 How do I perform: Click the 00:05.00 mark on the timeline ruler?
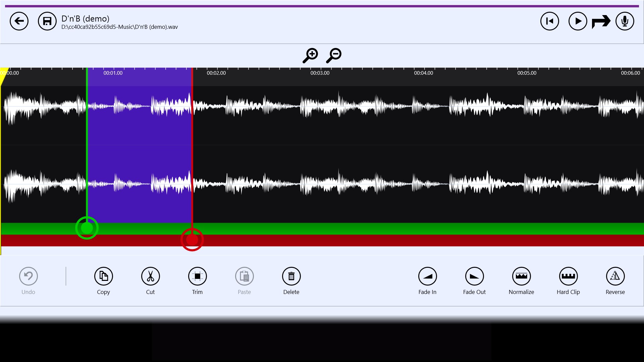click(x=527, y=73)
